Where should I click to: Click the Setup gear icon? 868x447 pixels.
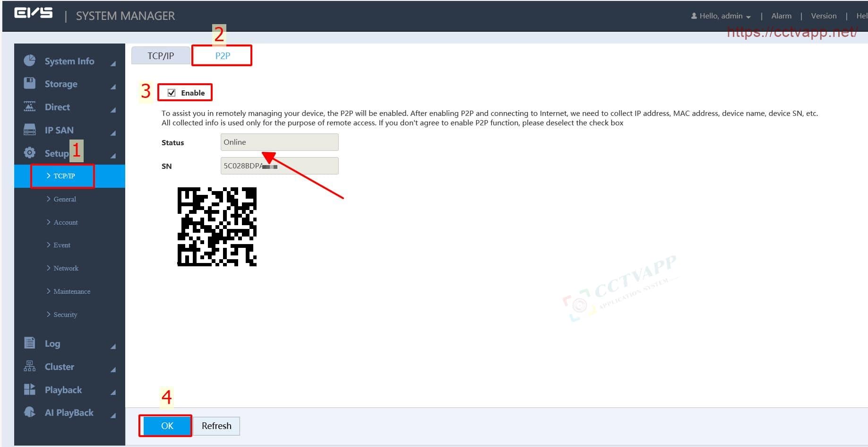point(29,153)
